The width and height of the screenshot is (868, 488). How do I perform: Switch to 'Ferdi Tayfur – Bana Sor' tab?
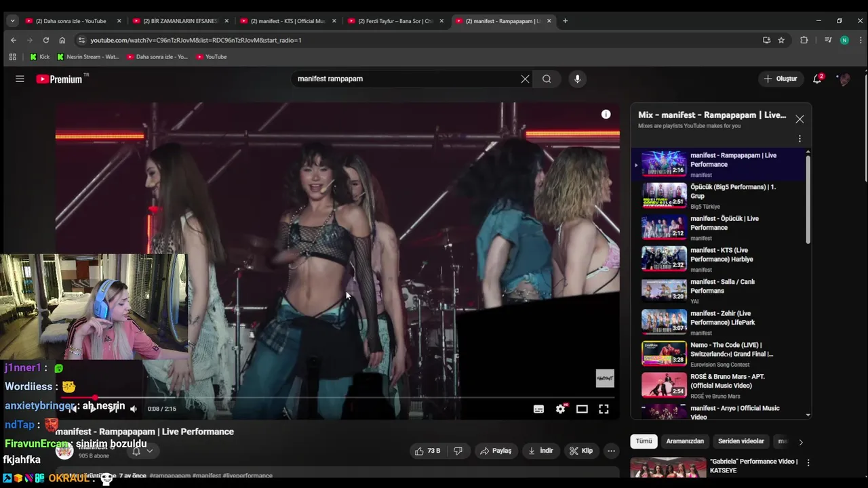pyautogui.click(x=396, y=21)
